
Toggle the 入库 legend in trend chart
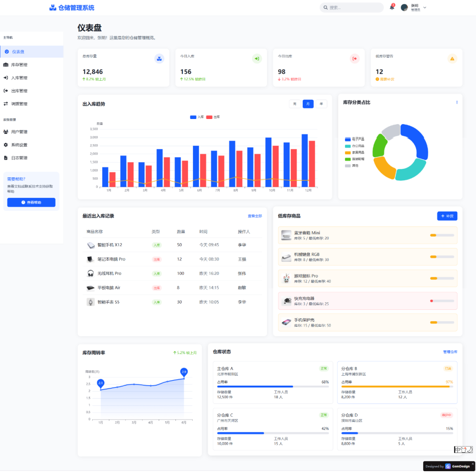coord(197,117)
